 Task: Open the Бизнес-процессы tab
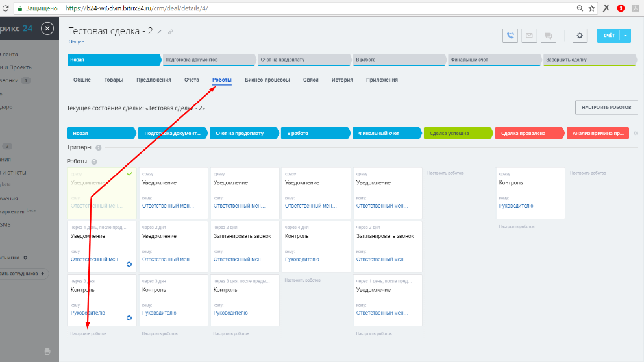point(267,80)
